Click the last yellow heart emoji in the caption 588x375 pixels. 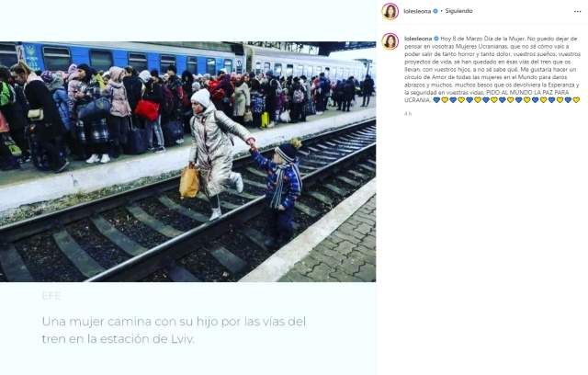576,100
